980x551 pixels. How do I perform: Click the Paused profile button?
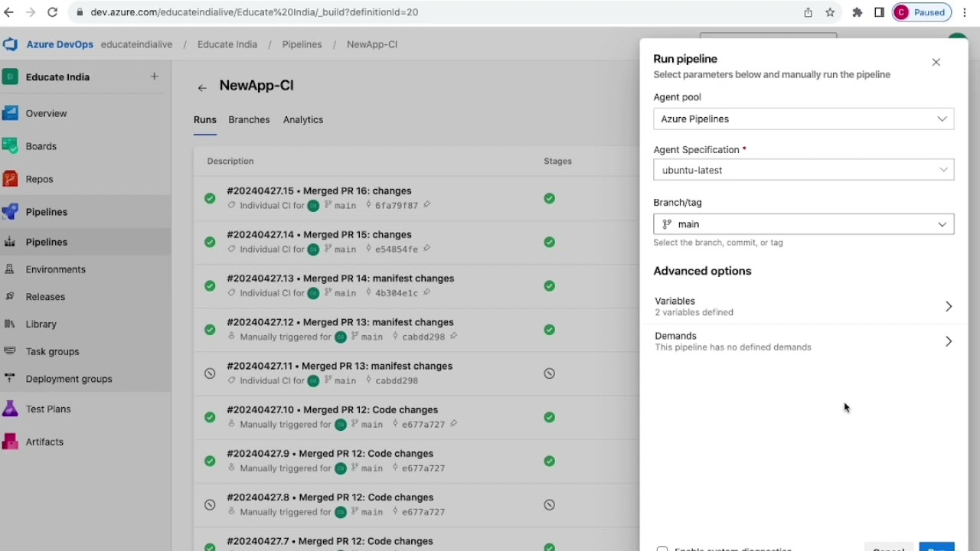(x=922, y=12)
